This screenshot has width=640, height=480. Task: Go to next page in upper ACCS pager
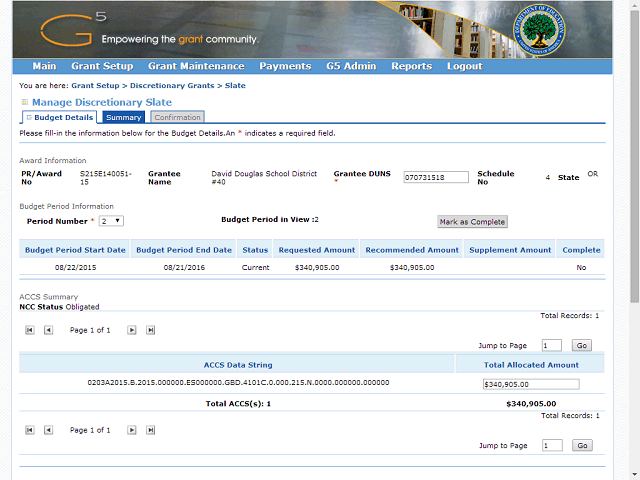131,330
